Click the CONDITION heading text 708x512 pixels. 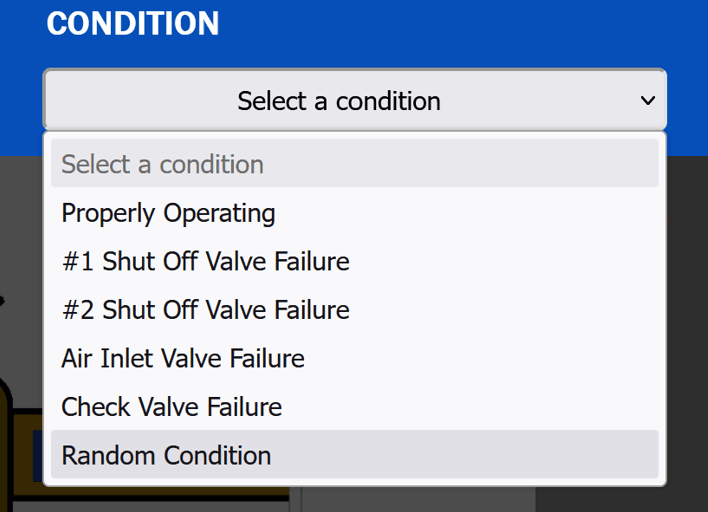[133, 24]
